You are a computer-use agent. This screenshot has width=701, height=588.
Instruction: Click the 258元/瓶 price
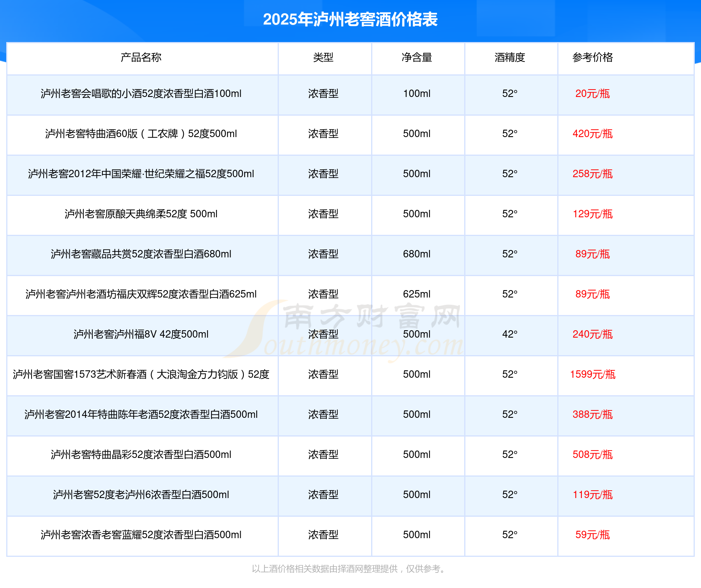592,174
